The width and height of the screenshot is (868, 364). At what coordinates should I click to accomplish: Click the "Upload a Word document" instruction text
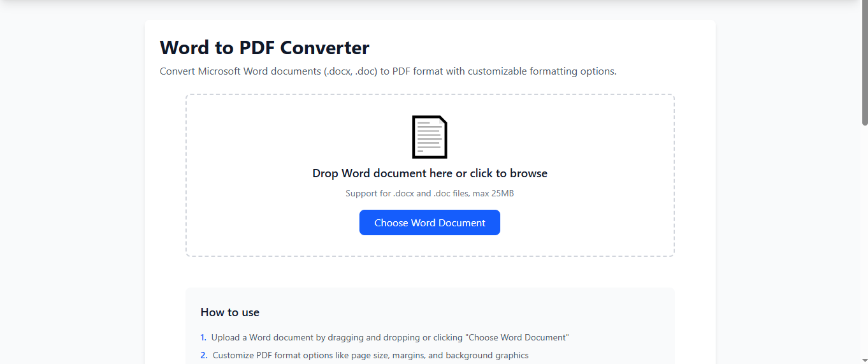[389, 338]
